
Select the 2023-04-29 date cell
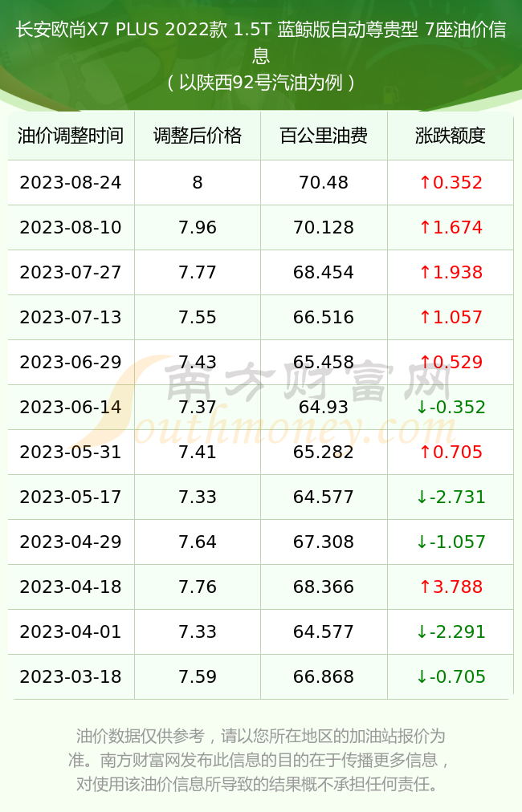pyautogui.click(x=71, y=542)
